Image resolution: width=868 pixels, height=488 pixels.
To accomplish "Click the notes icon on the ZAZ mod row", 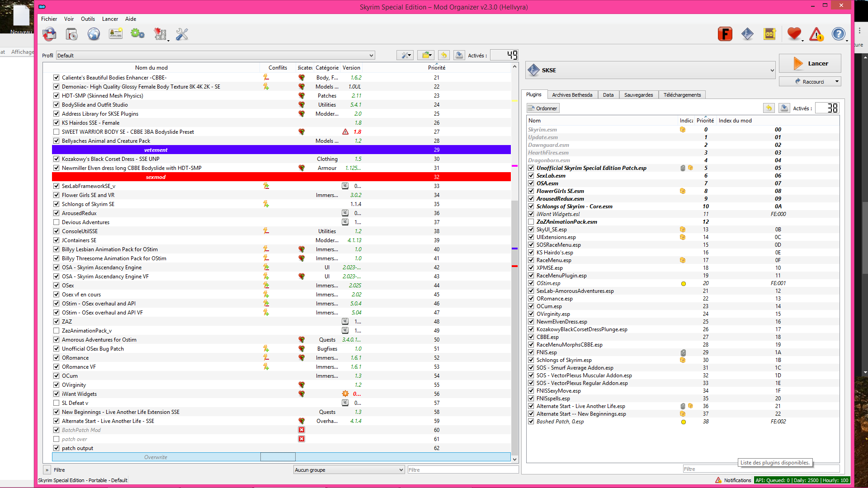I will point(345,322).
